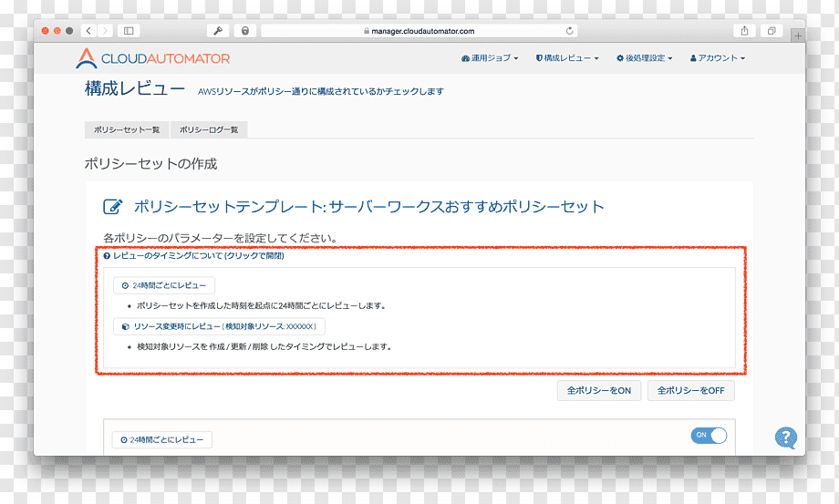
Task: Add a new tab with plus button
Action: 798,36
